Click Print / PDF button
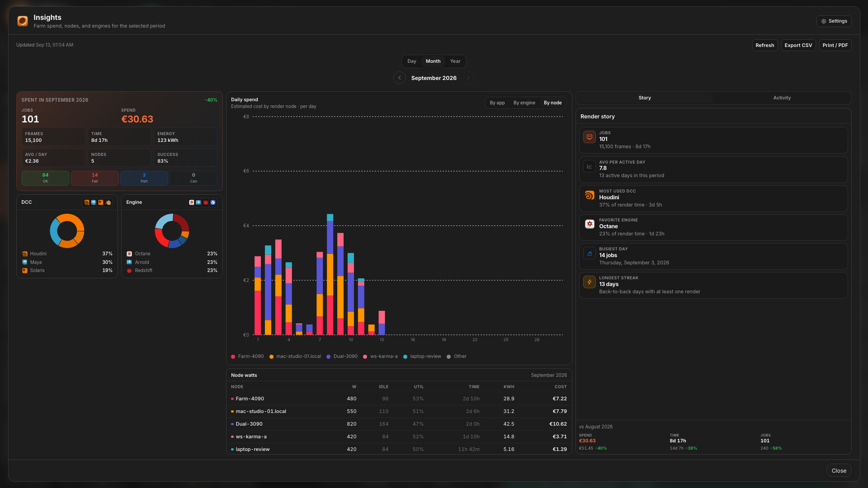Viewport: 868px width, 488px height. point(835,45)
